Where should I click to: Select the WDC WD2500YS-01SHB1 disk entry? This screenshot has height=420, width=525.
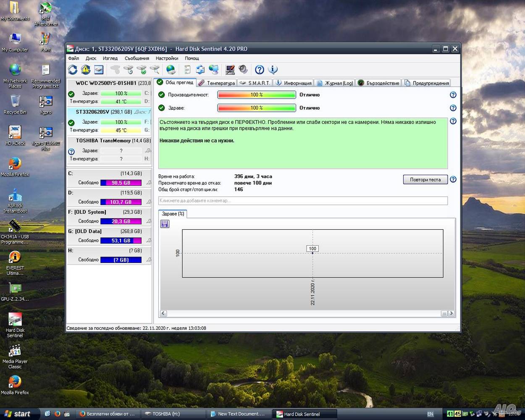pyautogui.click(x=109, y=92)
